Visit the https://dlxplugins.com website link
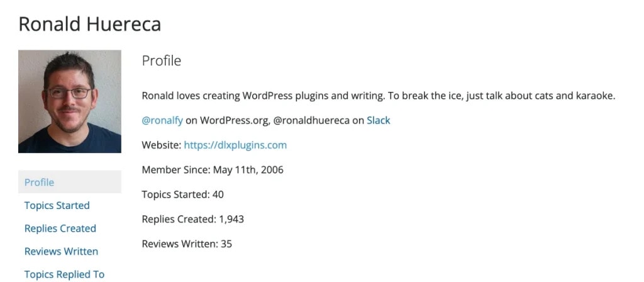This screenshot has height=282, width=644. [x=235, y=145]
